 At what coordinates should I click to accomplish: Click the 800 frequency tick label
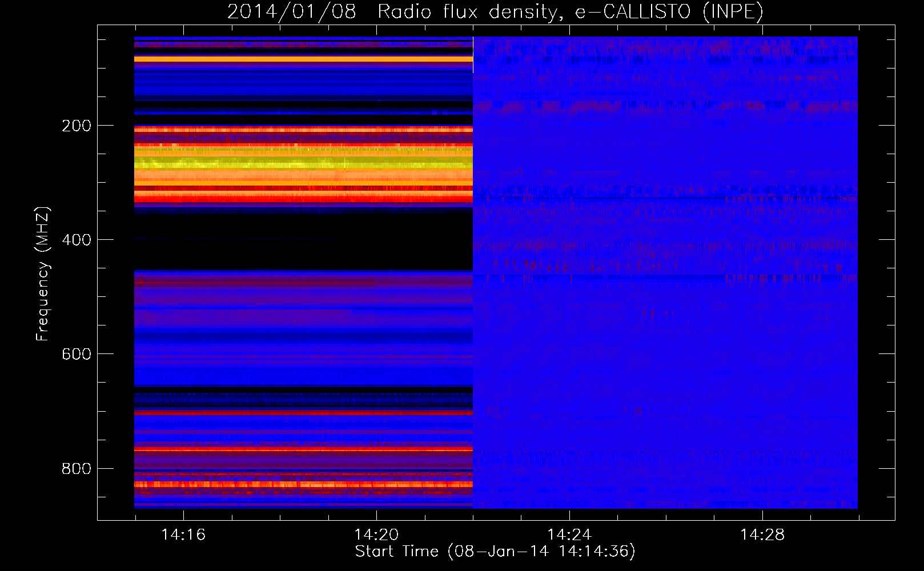[77, 469]
